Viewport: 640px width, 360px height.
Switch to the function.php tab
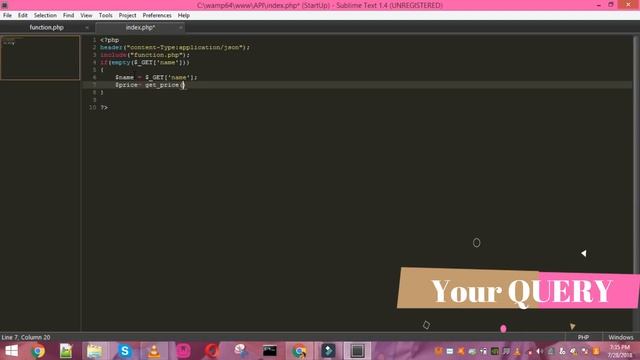tap(47, 27)
